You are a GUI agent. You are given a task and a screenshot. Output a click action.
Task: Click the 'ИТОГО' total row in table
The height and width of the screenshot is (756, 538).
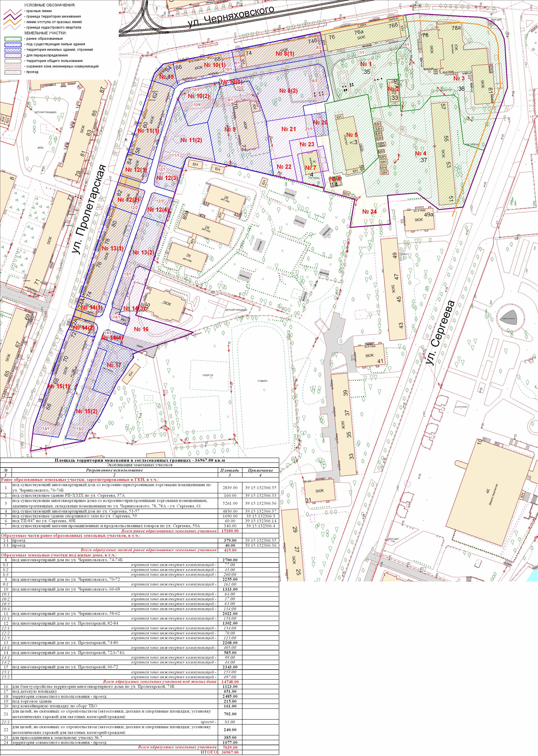click(209, 752)
